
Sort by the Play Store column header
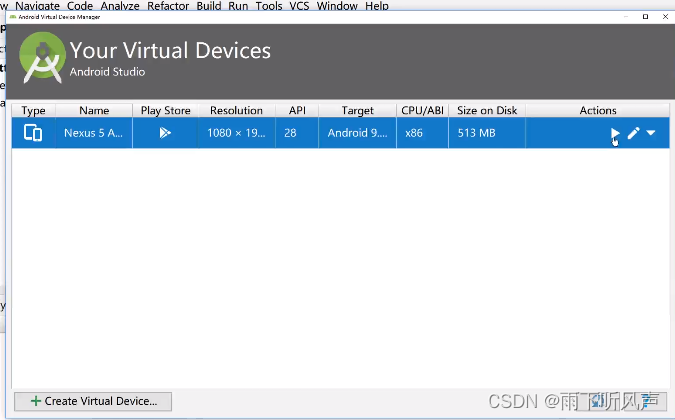coord(165,111)
